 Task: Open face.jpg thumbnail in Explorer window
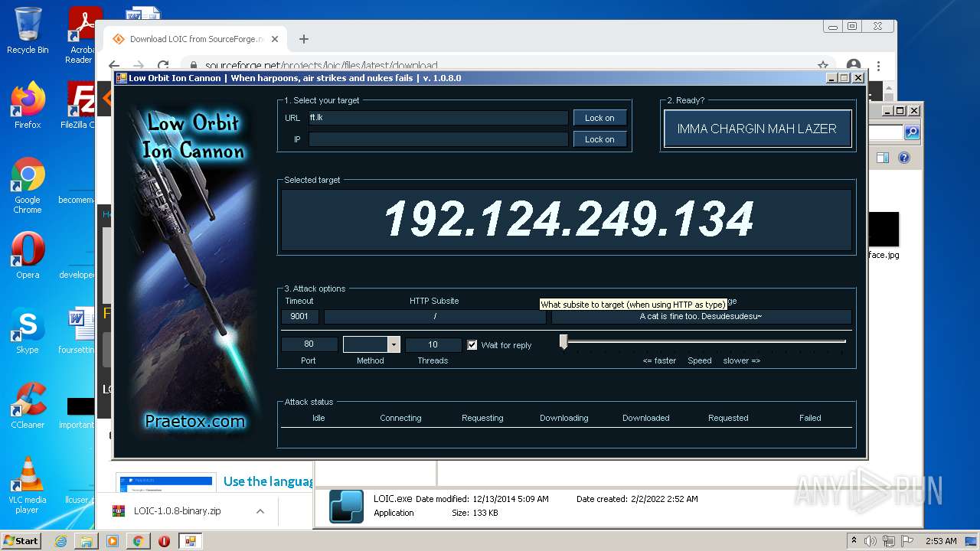pyautogui.click(x=883, y=236)
